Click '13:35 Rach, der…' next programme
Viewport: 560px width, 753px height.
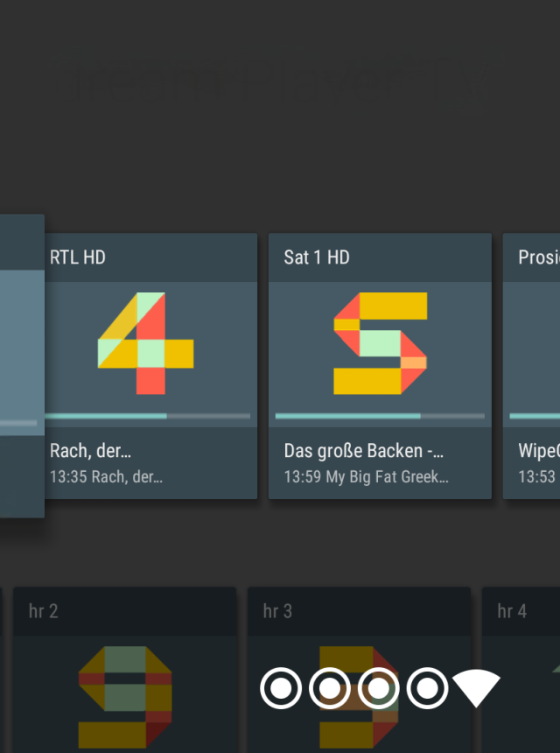[x=106, y=477]
